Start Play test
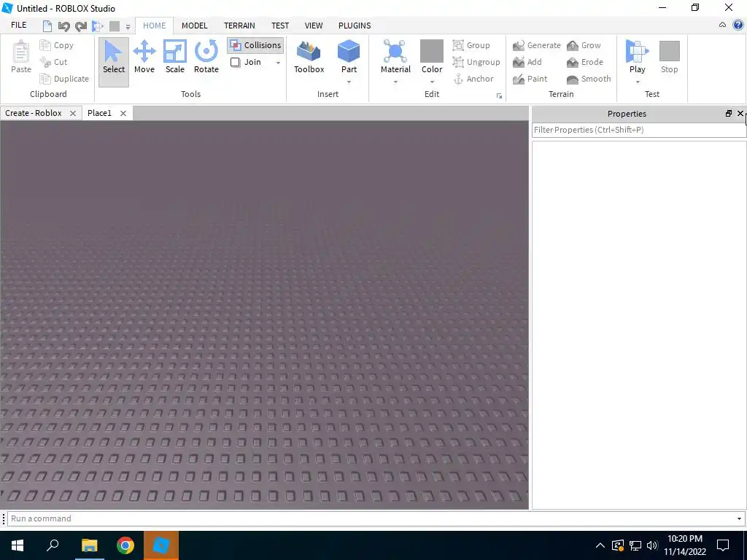 click(637, 56)
